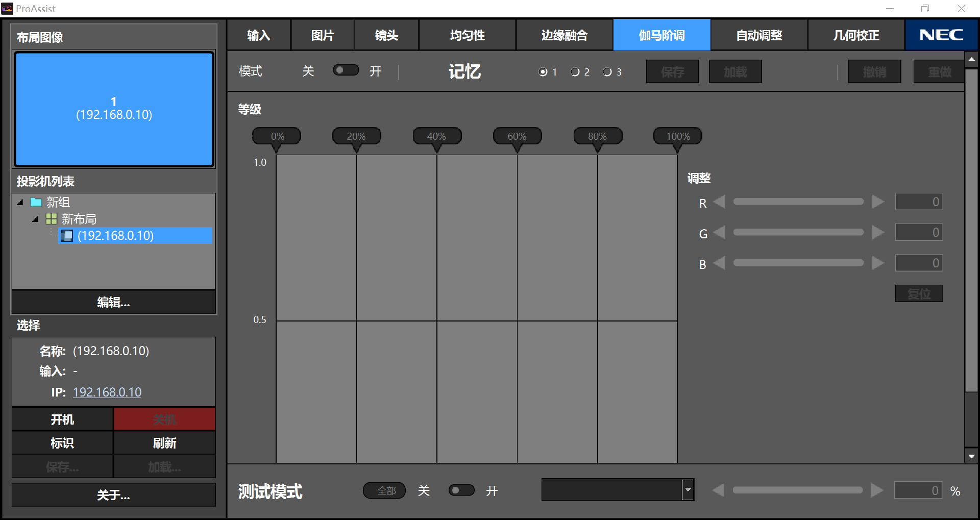Click the NEC logo
Screen dimensions: 980x520
941,35
